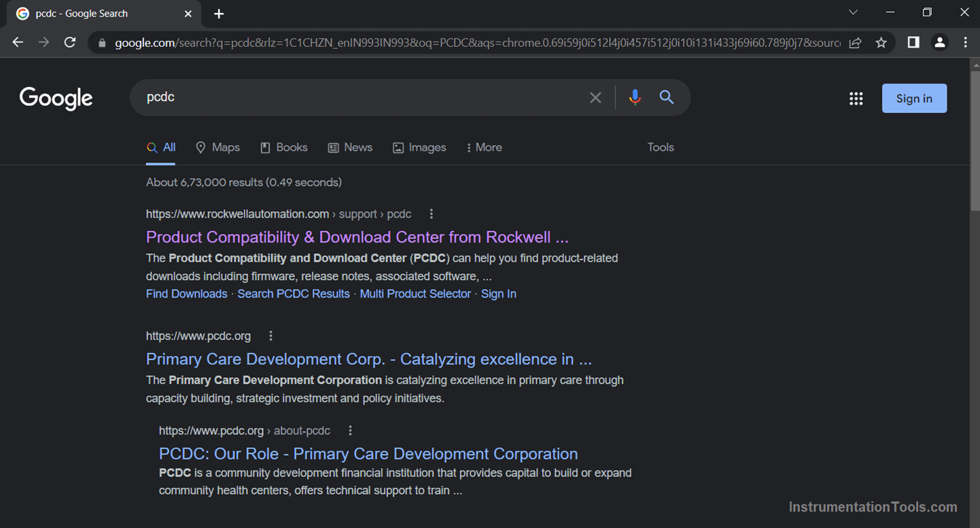980x528 pixels.
Task: Click the https://www.pcdc.org URL text
Action: pos(198,336)
